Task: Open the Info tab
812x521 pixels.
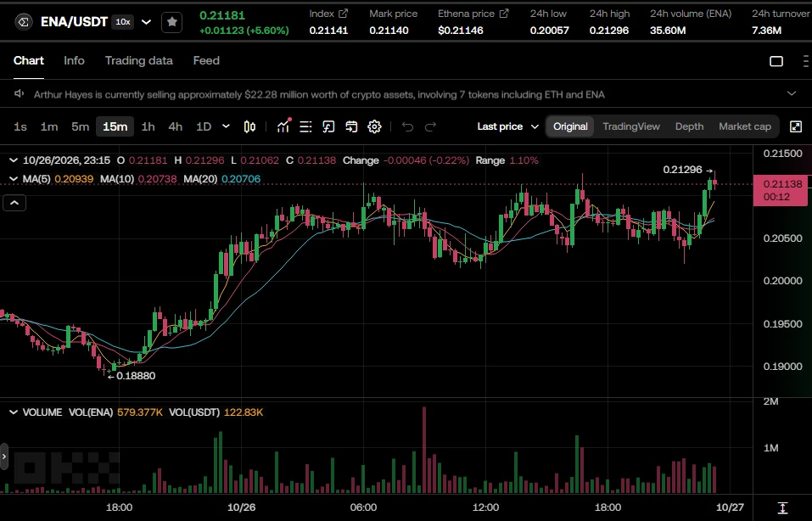Action: tap(74, 60)
